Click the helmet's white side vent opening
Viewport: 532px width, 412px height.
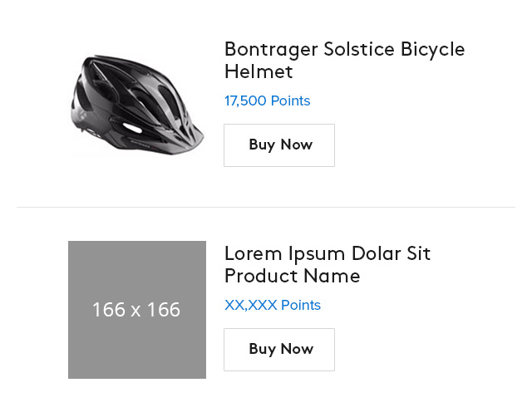[131, 128]
